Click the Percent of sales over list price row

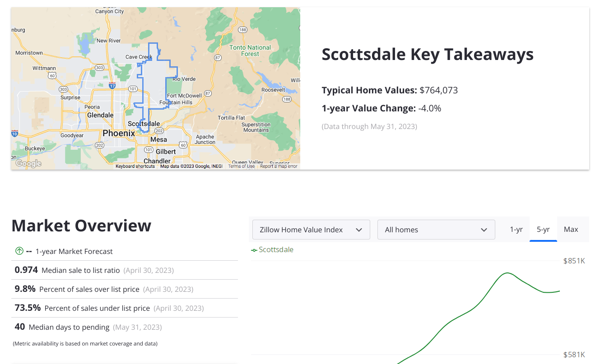coord(125,289)
